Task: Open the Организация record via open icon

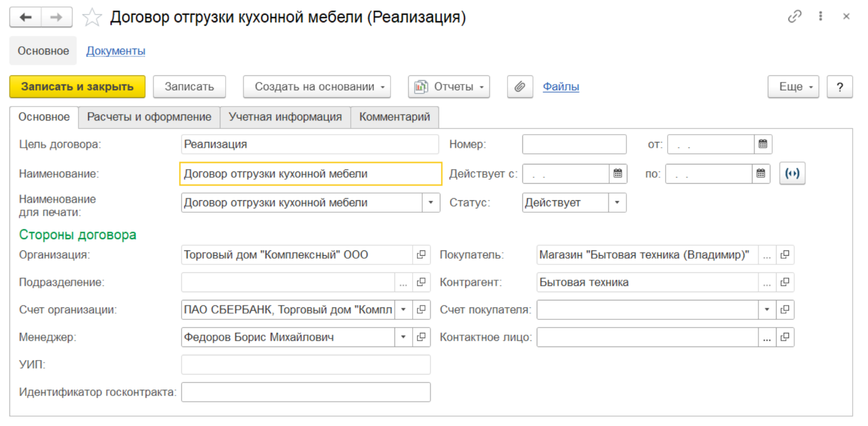Action: point(421,255)
